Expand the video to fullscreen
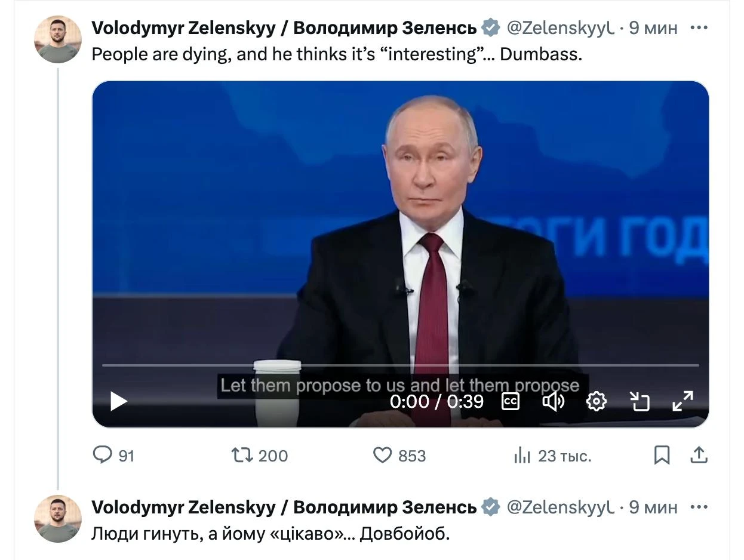This screenshot has height=560, width=744. coord(682,401)
